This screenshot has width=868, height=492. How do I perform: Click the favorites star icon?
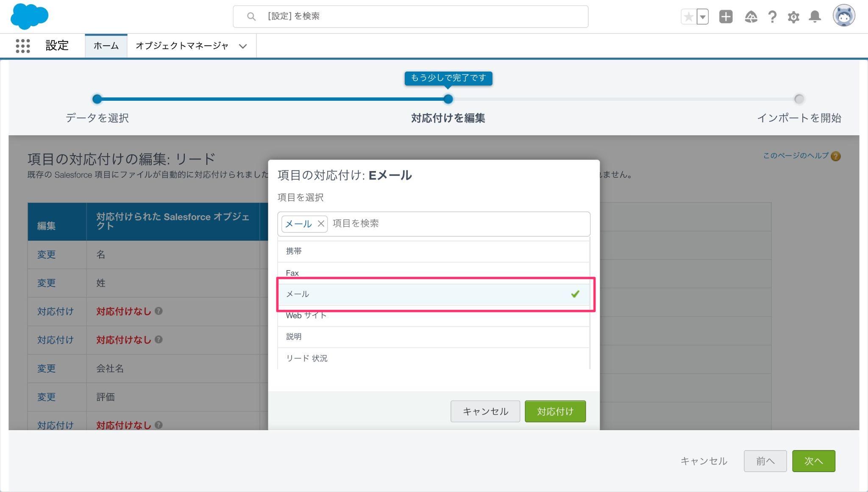[689, 17]
